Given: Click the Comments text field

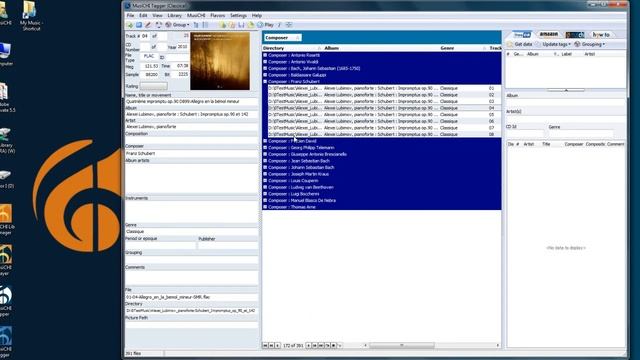Looking at the screenshot, I should click(191, 278).
